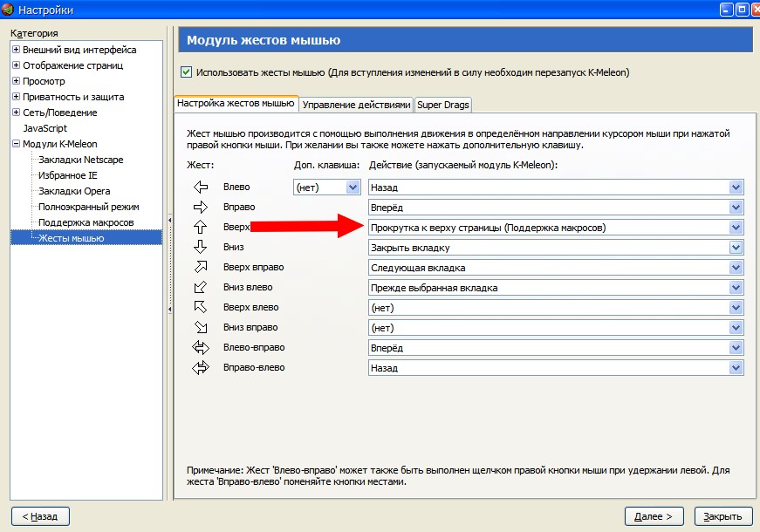
Task: Switch to the Управление действиями tab
Action: (356, 105)
